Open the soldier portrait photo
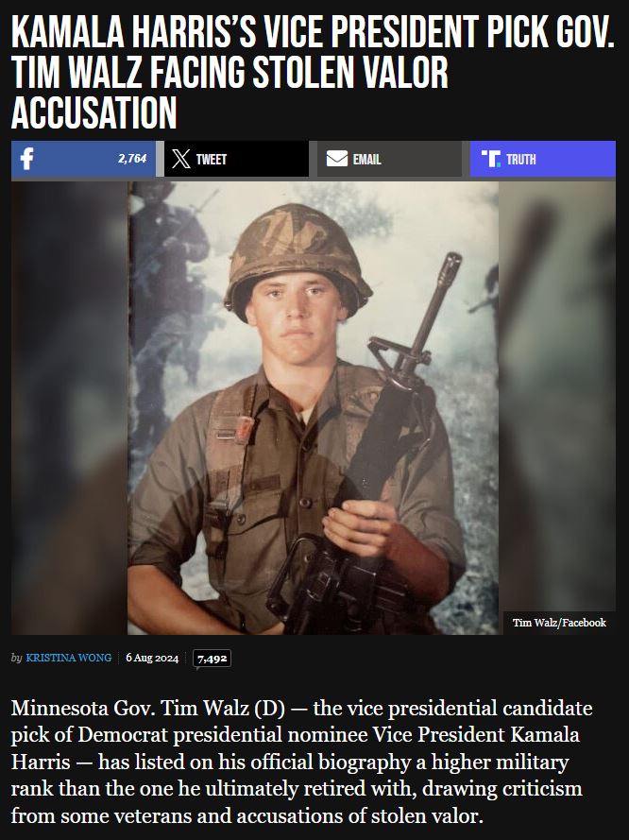This screenshot has height=840, width=629. (x=314, y=408)
